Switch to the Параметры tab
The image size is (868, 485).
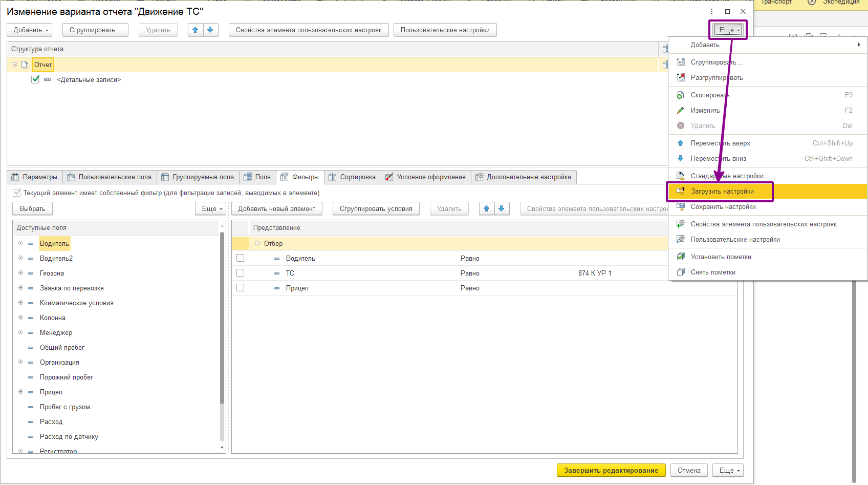35,177
